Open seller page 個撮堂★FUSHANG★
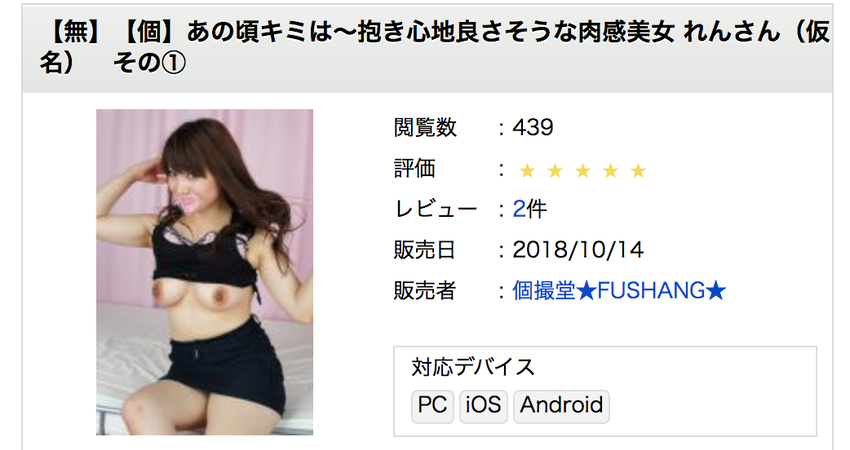The width and height of the screenshot is (850, 450). click(x=619, y=291)
